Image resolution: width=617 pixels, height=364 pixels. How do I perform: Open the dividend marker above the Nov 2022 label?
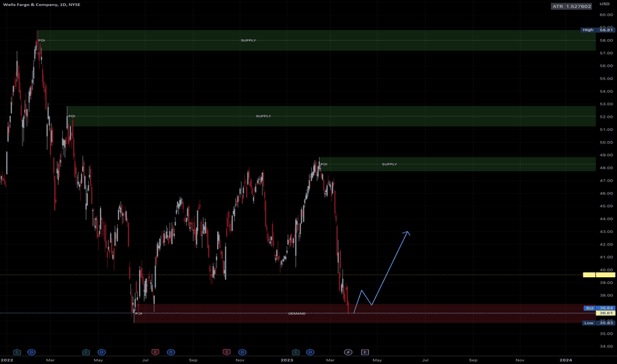coord(242,352)
